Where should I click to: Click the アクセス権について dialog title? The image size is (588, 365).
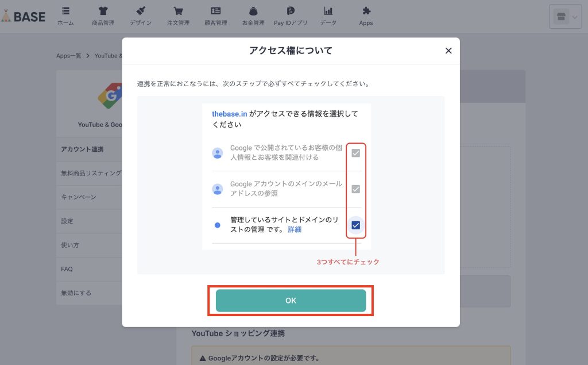pos(291,51)
